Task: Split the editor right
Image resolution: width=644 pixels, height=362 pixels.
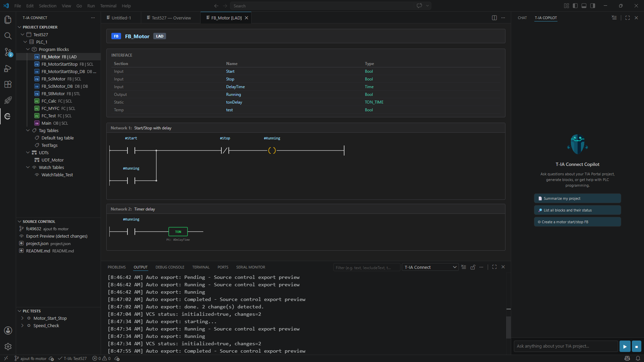Action: pos(494,18)
